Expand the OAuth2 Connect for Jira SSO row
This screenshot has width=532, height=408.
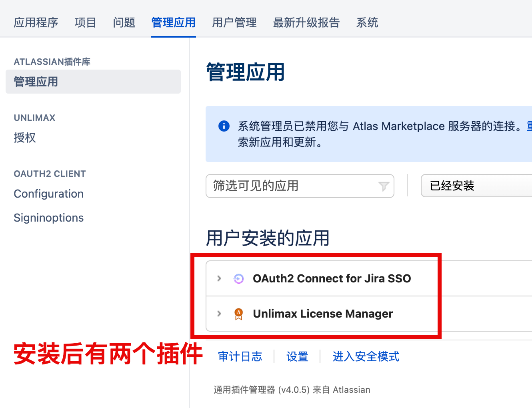pos(219,278)
